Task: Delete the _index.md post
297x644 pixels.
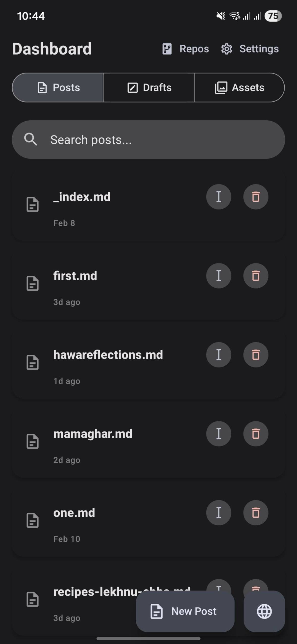Action: coord(255,197)
